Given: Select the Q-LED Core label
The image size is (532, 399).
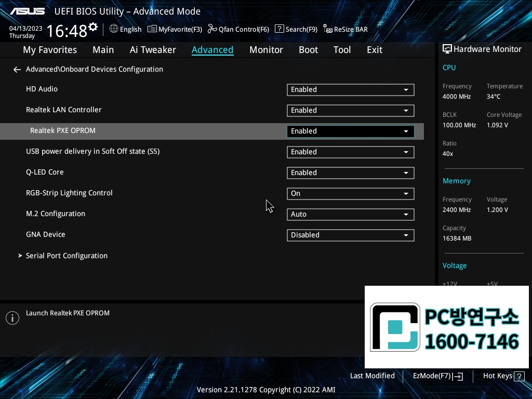Looking at the screenshot, I should pos(45,172).
